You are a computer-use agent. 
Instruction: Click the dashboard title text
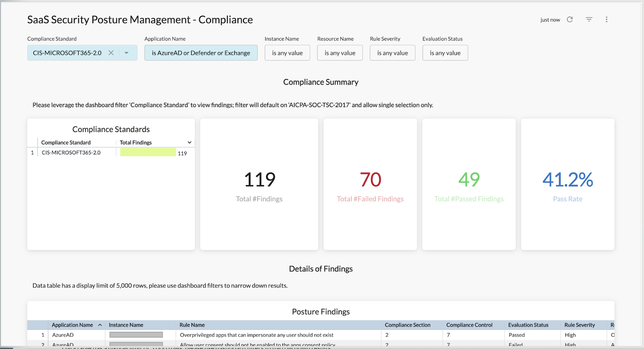140,20
